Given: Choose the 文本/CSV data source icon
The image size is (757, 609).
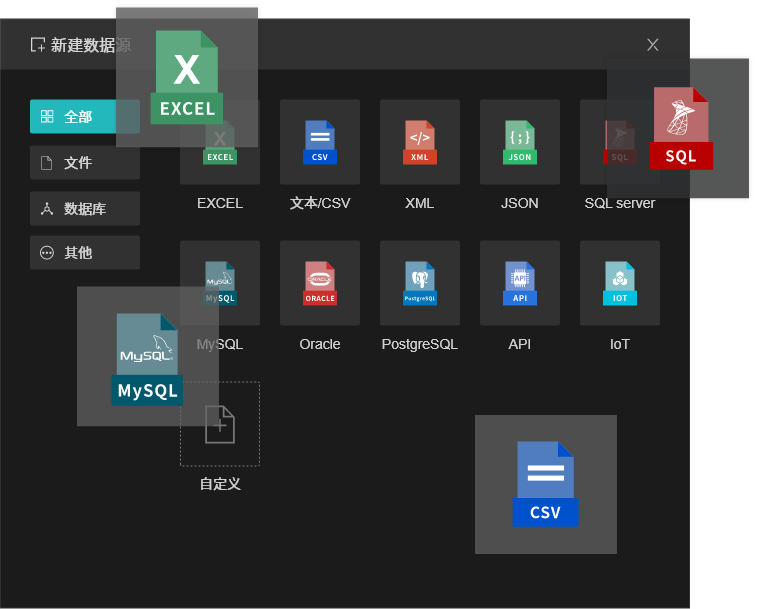Looking at the screenshot, I should tap(320, 142).
